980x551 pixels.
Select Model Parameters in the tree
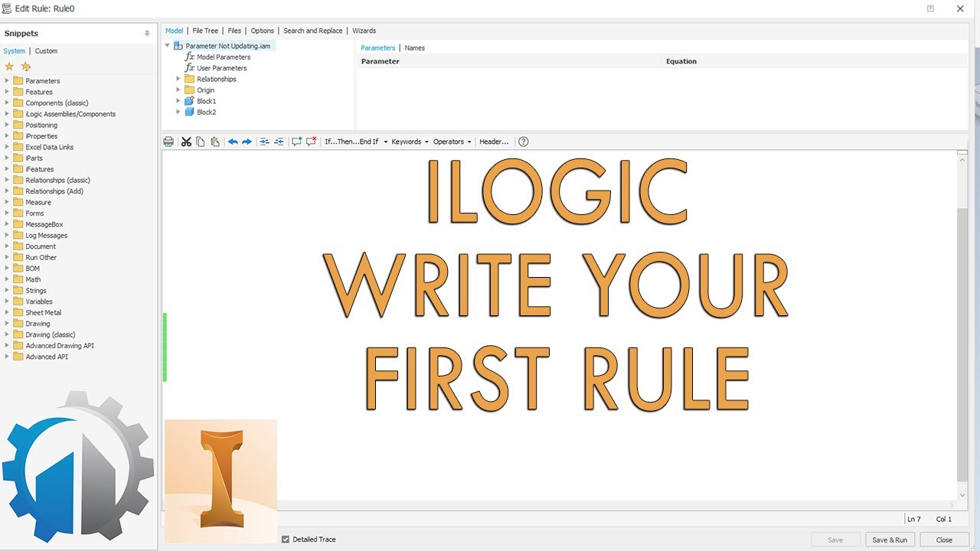point(223,57)
